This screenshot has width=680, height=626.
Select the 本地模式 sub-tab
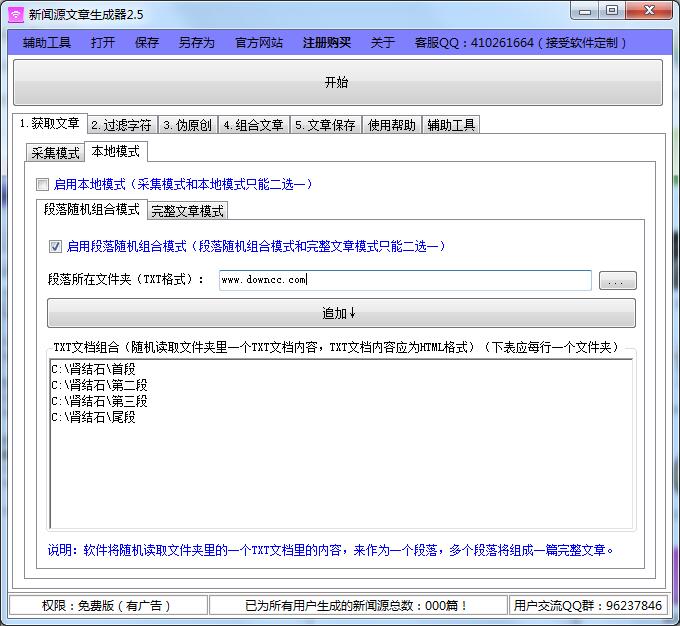116,151
